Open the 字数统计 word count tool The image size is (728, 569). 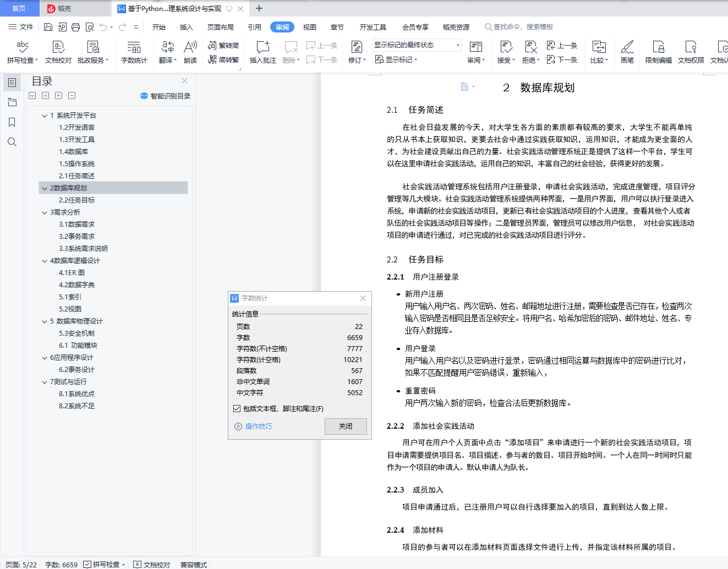coord(134,52)
